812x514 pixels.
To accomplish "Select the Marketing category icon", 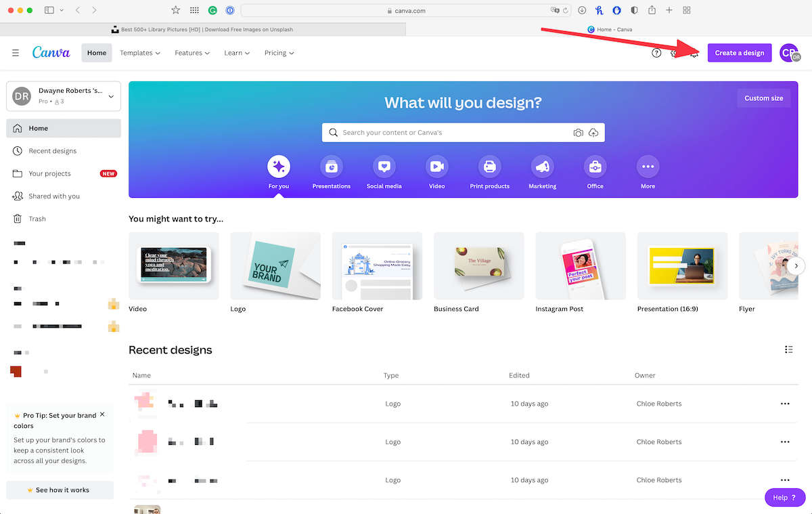I will coord(543,166).
